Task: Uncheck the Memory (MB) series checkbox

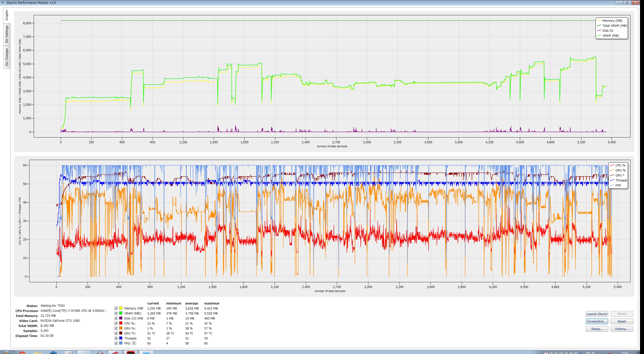Action: pyautogui.click(x=116, y=308)
